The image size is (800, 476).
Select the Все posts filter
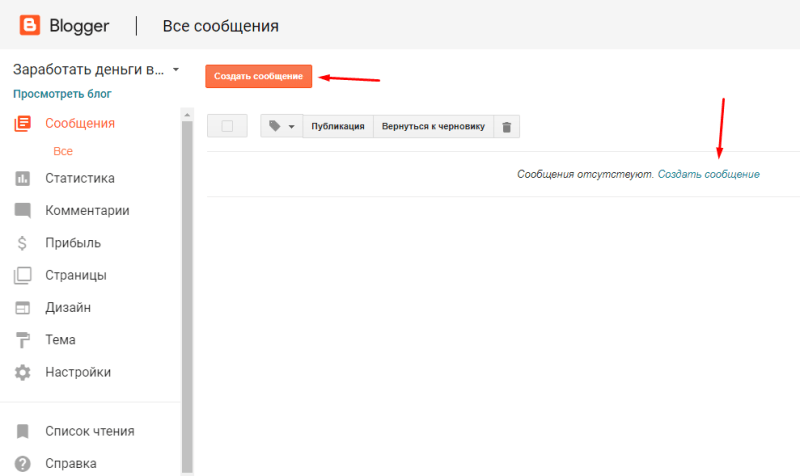coord(63,151)
